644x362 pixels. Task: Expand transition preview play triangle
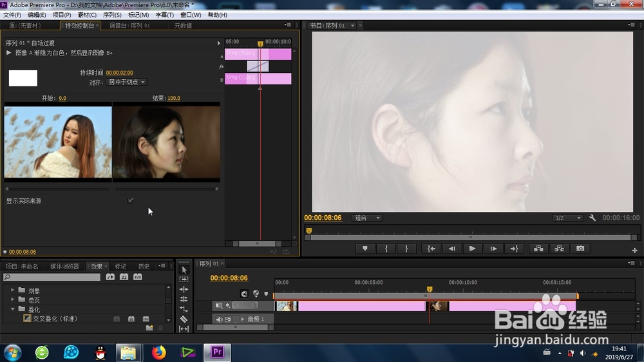coord(8,53)
